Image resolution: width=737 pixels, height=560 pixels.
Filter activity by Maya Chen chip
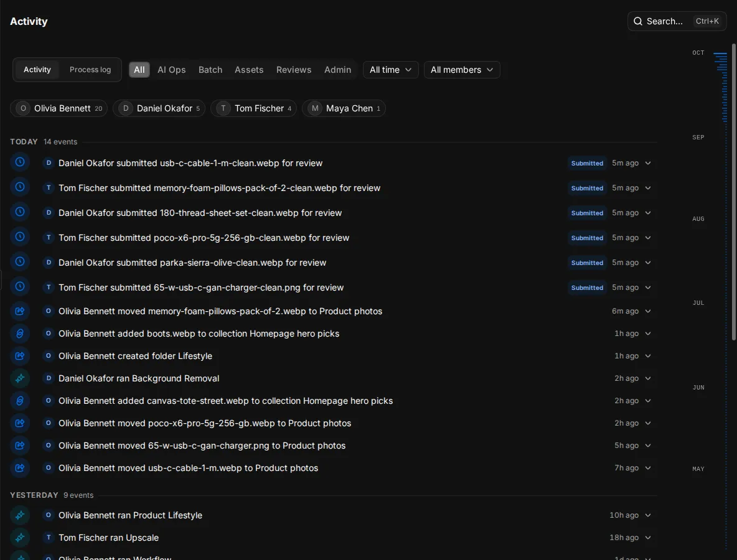click(344, 108)
